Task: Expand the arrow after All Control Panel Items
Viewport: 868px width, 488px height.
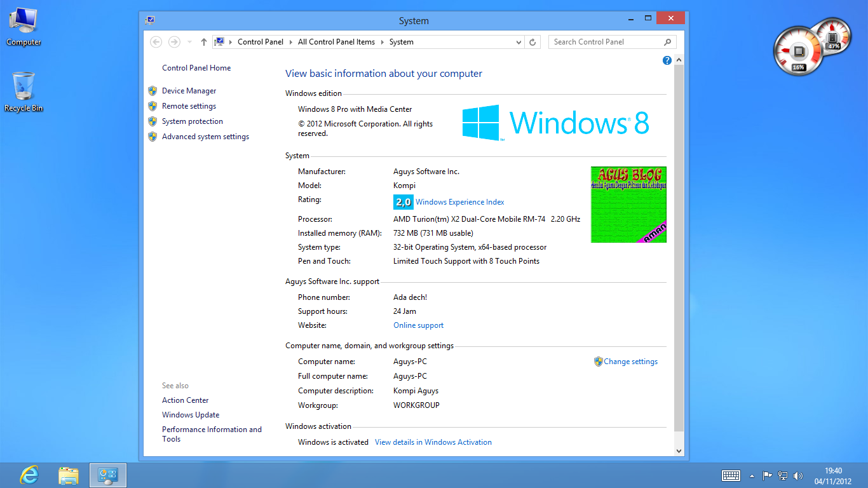Action: pos(383,42)
